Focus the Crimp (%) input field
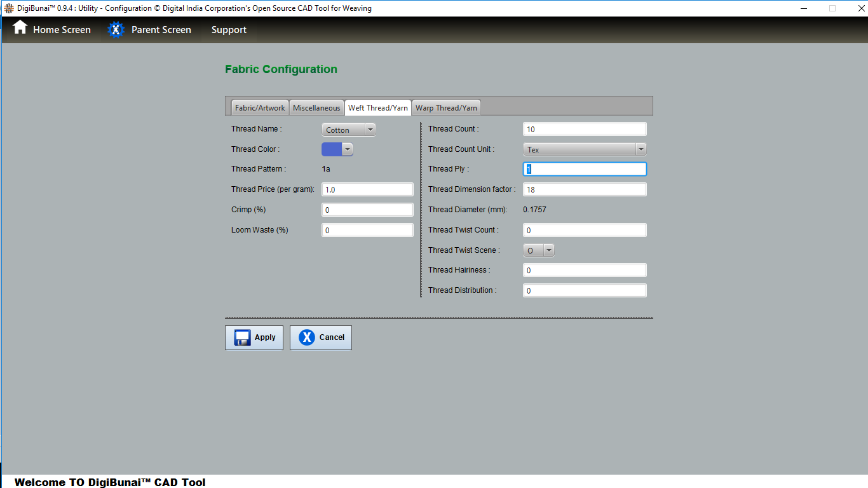The height and width of the screenshot is (488, 868). (367, 210)
